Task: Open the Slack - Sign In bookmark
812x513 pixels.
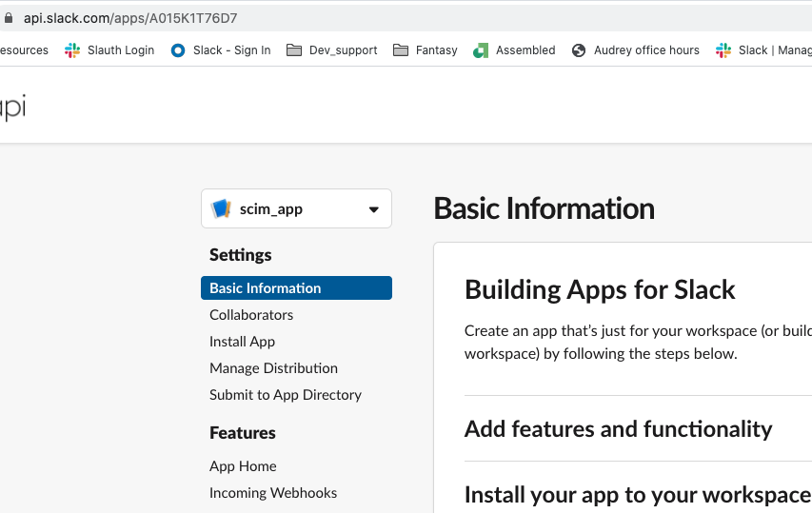Action: click(221, 50)
